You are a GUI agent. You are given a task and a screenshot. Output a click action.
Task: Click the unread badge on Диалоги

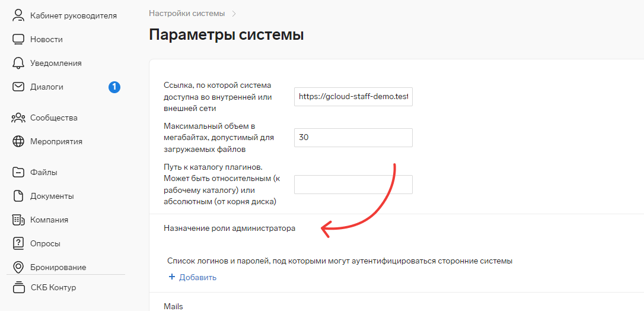114,87
